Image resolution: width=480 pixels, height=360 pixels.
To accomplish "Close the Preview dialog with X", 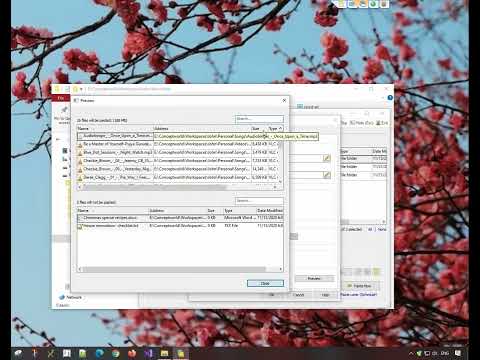I will point(284,100).
